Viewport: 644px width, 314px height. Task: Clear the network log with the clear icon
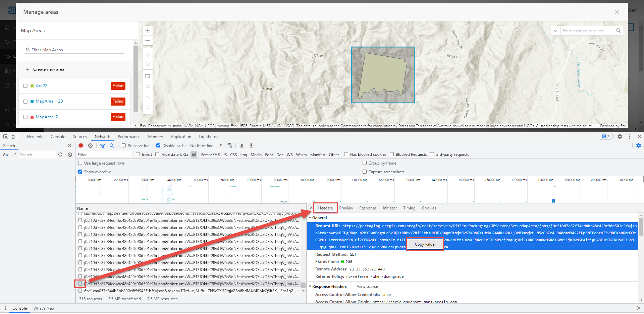coord(91,145)
